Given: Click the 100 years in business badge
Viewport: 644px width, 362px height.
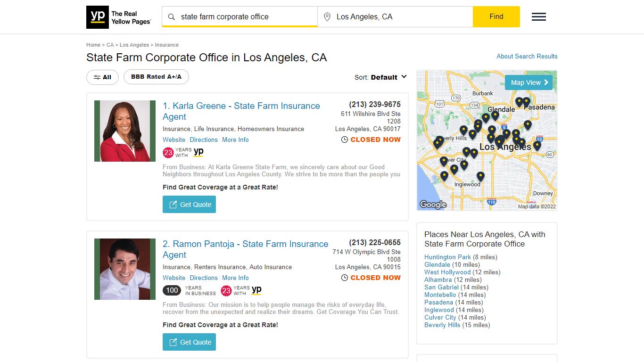Looking at the screenshot, I should [189, 290].
